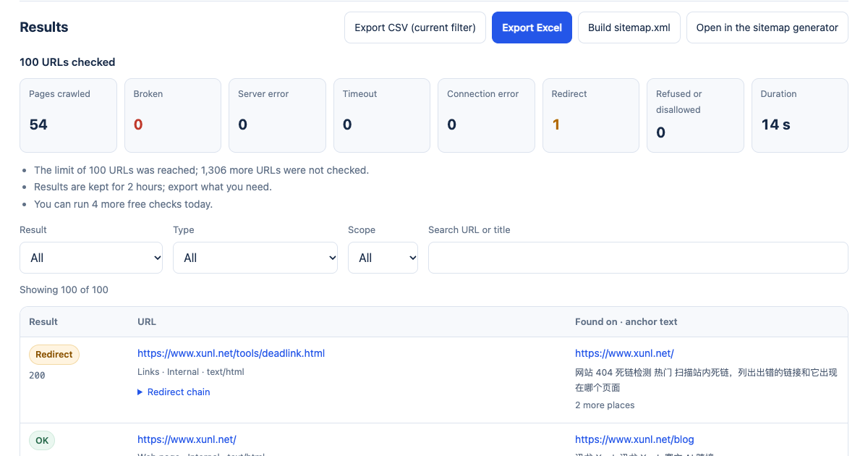The height and width of the screenshot is (456, 868).
Task: Click the Refused or disallowed card
Action: point(695,115)
